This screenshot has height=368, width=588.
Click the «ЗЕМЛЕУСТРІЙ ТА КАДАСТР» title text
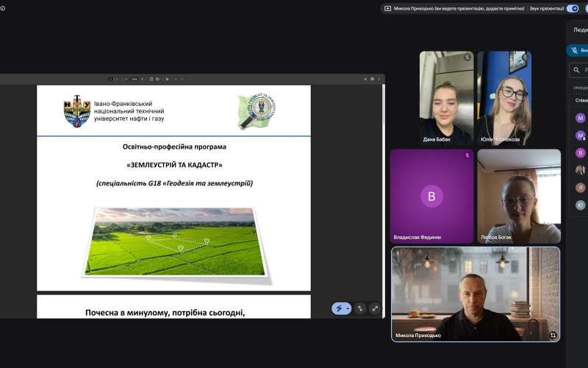tap(174, 165)
